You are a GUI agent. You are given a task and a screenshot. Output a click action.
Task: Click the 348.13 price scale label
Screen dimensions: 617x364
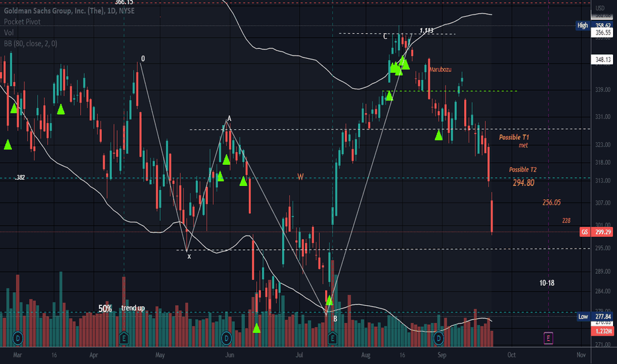point(602,60)
